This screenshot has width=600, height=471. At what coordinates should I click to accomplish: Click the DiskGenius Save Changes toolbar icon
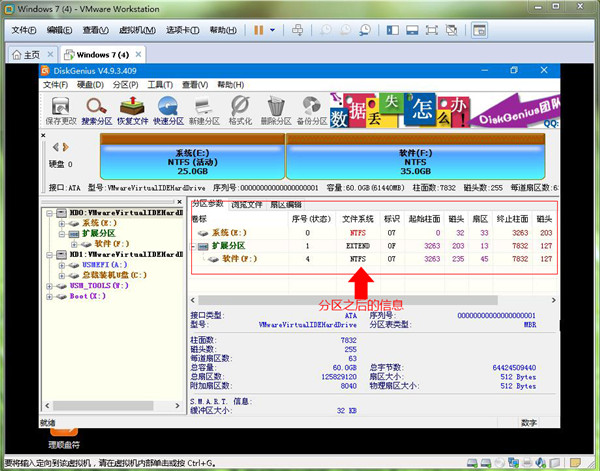(61, 110)
